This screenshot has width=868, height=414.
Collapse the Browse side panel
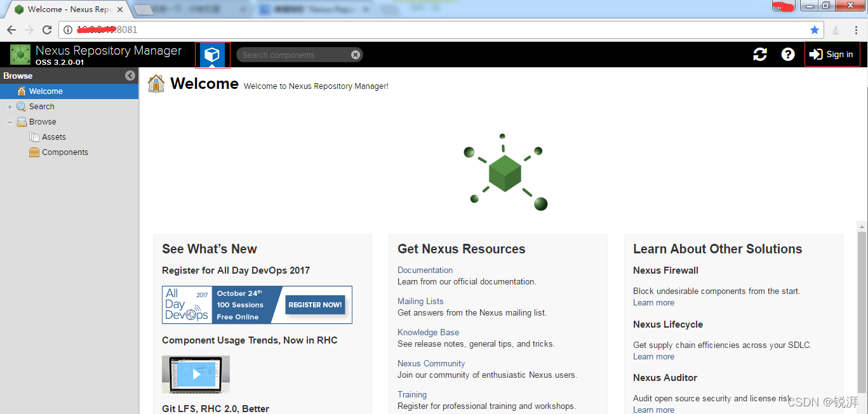click(130, 76)
